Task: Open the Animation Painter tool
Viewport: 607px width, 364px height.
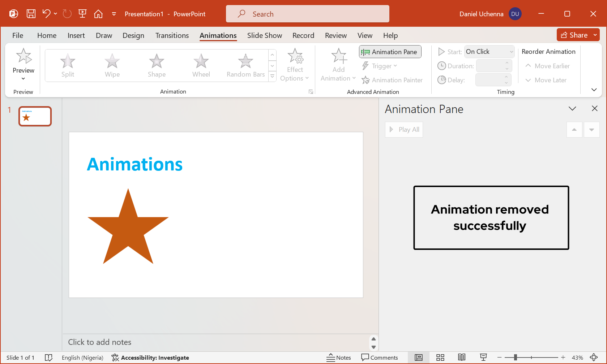Action: pyautogui.click(x=392, y=80)
